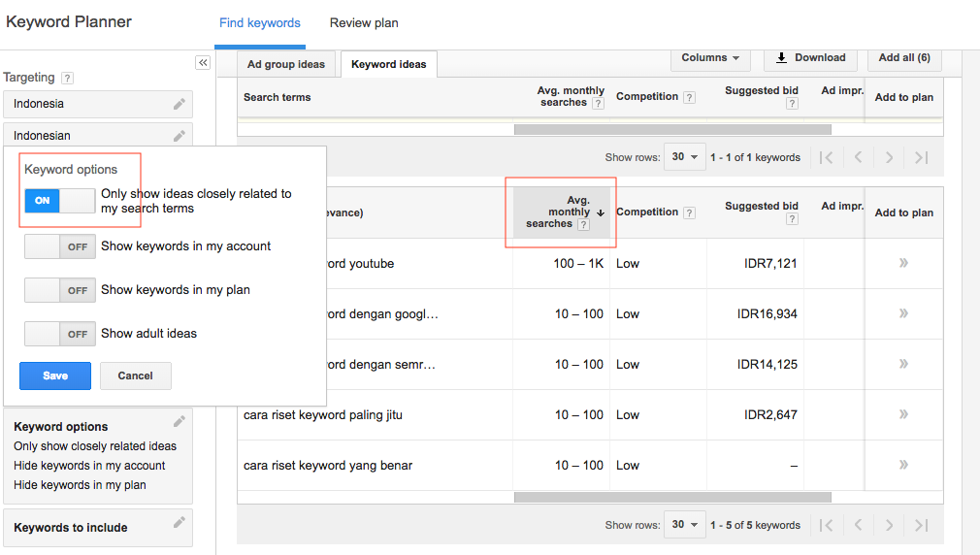
Task: Open the Columns dropdown
Action: tap(710, 58)
